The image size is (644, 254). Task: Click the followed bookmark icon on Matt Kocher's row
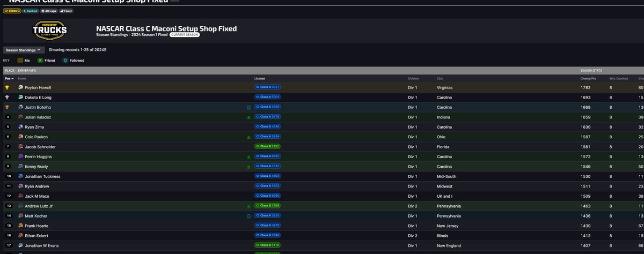click(x=248, y=216)
